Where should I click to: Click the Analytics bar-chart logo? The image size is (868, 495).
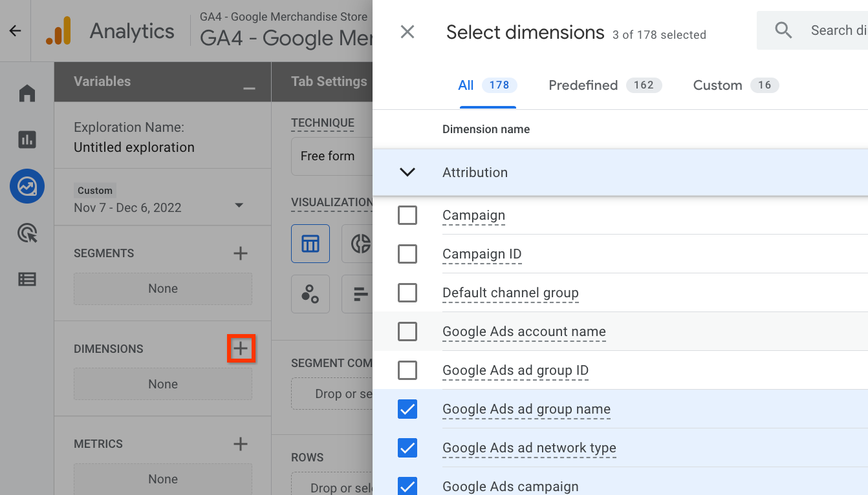(x=58, y=31)
